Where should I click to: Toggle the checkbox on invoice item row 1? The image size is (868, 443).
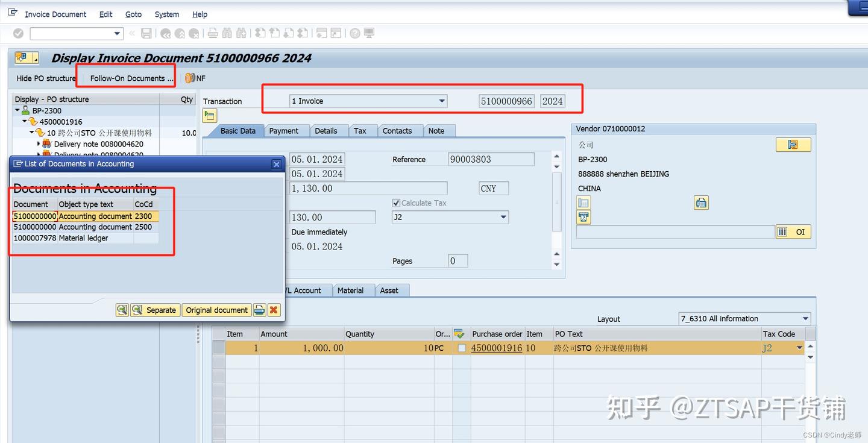coord(461,348)
